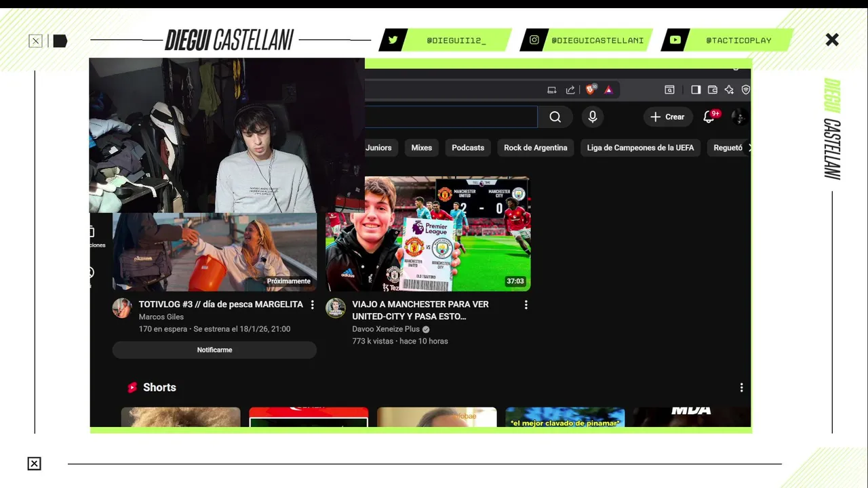Click the Notificarme button
Viewport: 868px width, 488px height.
[214, 350]
